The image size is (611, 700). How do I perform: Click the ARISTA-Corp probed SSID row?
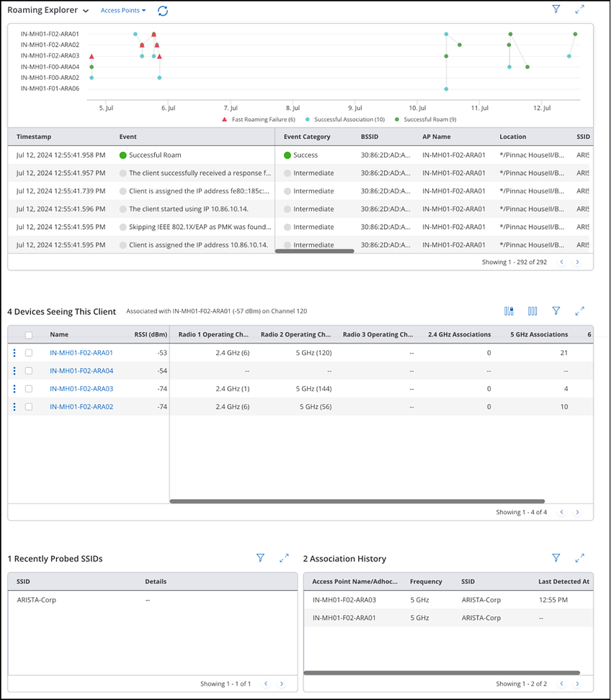pyautogui.click(x=152, y=600)
